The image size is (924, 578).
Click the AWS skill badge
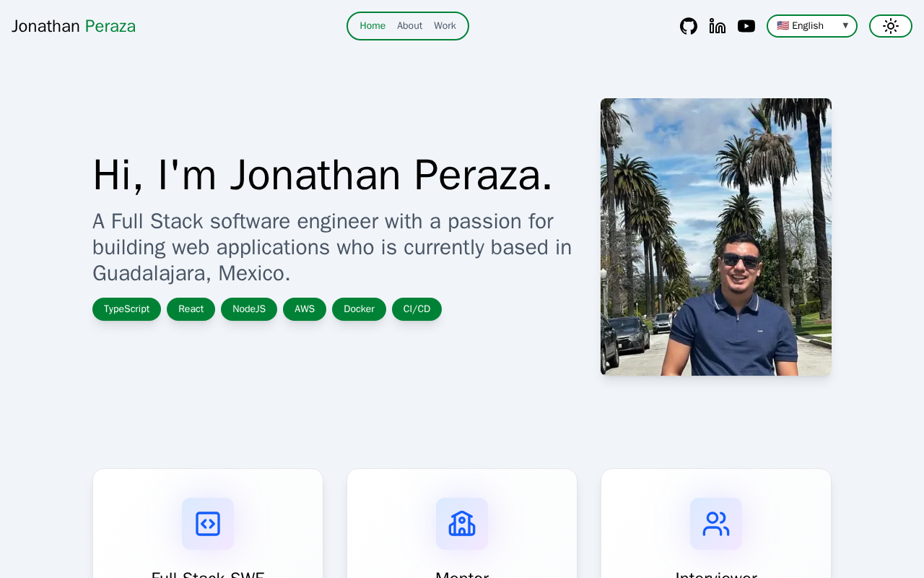[305, 309]
